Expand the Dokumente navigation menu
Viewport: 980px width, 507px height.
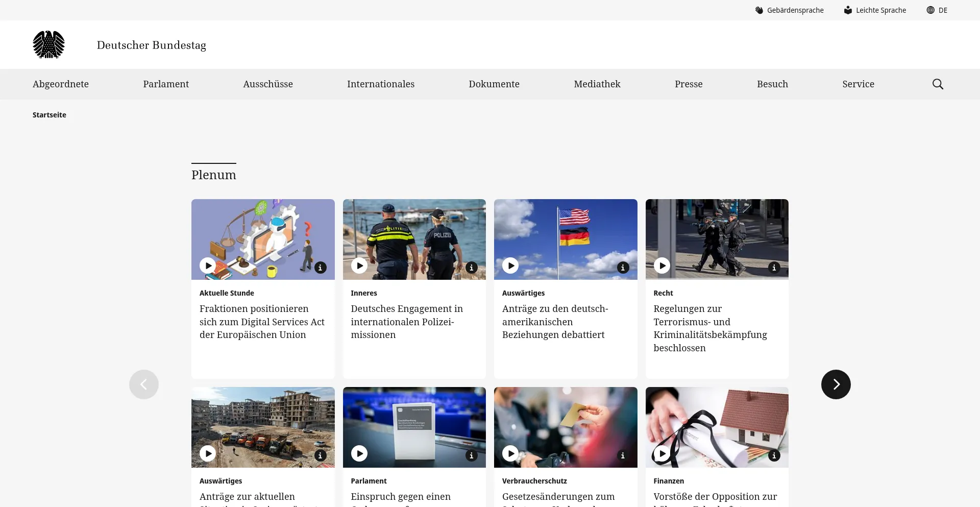click(x=494, y=84)
